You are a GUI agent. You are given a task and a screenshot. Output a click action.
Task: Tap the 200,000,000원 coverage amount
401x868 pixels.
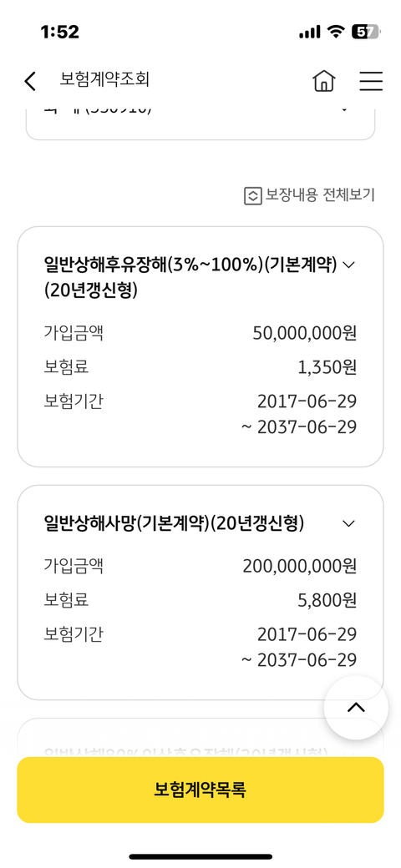coord(300,566)
